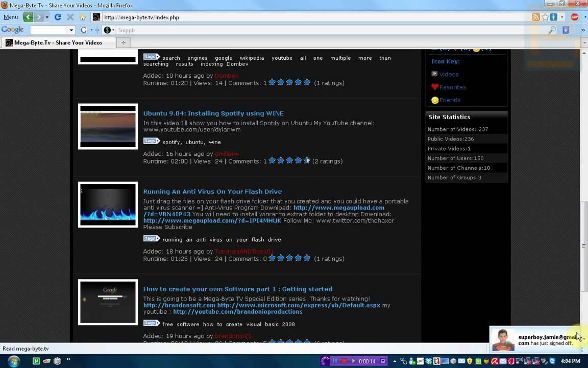Open uploader dmillerw's profile
588x368 pixels.
pos(227,154)
